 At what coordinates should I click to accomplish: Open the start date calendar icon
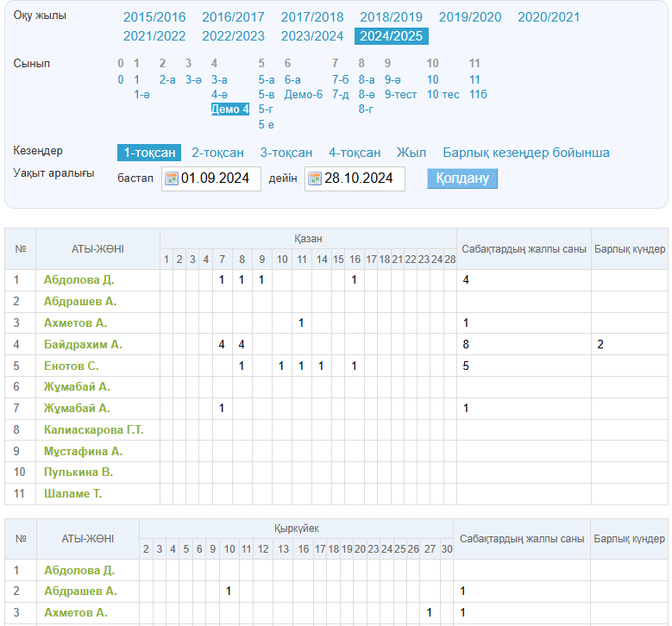pyautogui.click(x=172, y=179)
